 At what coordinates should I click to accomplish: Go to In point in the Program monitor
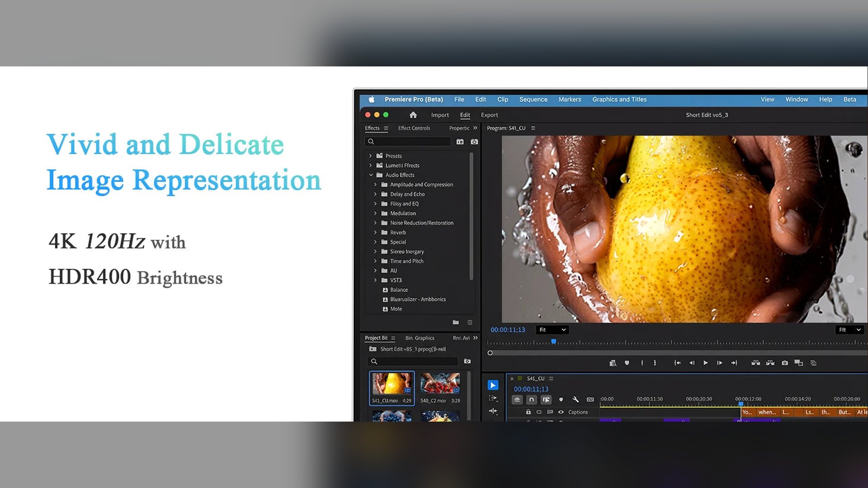(x=677, y=363)
